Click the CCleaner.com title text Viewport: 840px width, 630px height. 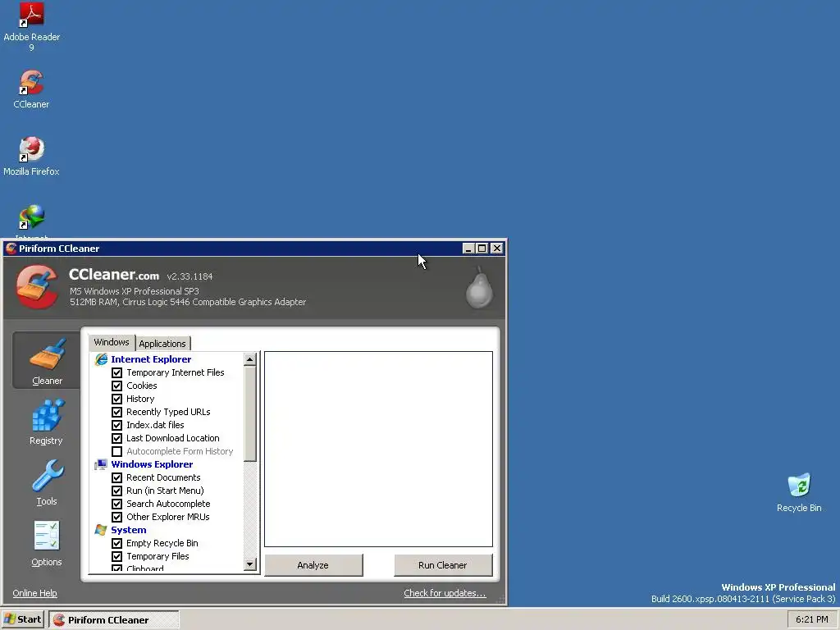pos(114,275)
